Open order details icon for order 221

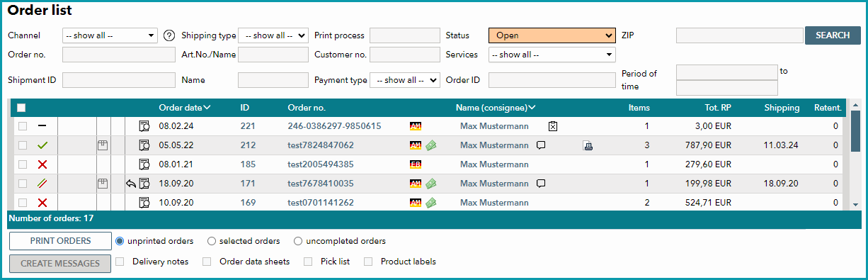pyautogui.click(x=144, y=126)
